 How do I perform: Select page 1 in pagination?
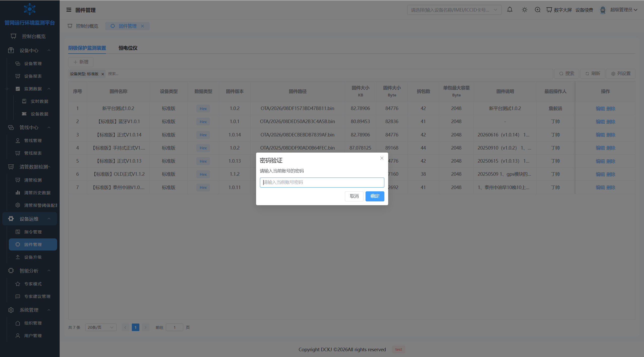click(135, 327)
